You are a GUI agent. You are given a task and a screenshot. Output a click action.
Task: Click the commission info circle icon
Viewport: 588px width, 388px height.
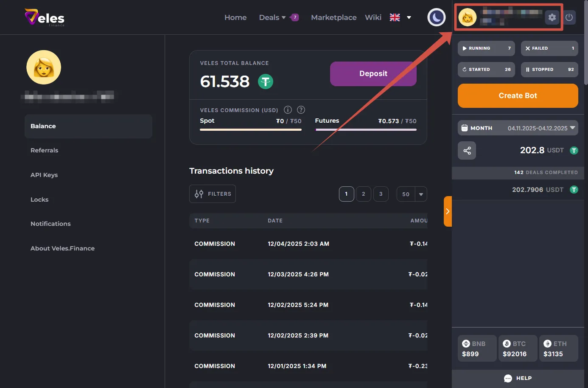(x=288, y=110)
